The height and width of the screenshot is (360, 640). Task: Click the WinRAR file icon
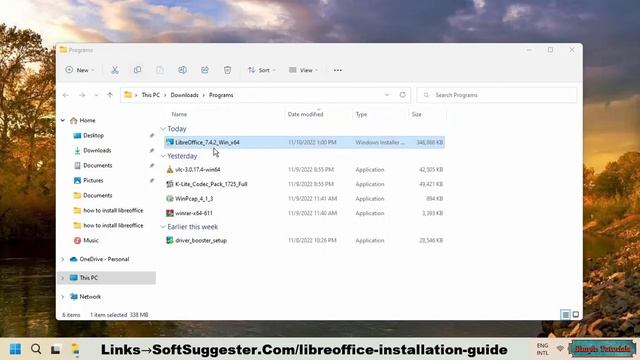point(170,213)
